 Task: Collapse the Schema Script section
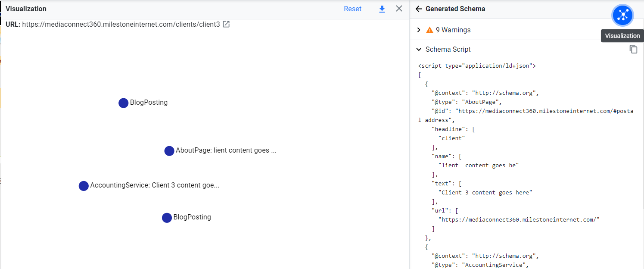[419, 49]
